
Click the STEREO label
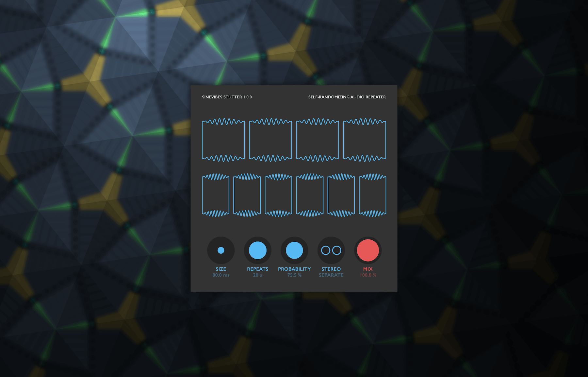point(331,269)
